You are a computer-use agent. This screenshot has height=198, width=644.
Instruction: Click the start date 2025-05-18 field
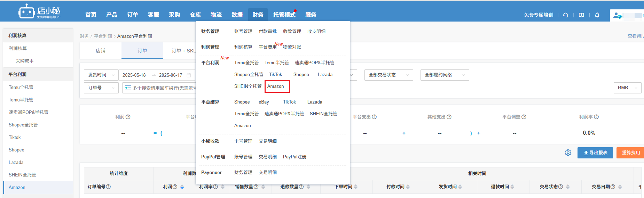click(134, 75)
